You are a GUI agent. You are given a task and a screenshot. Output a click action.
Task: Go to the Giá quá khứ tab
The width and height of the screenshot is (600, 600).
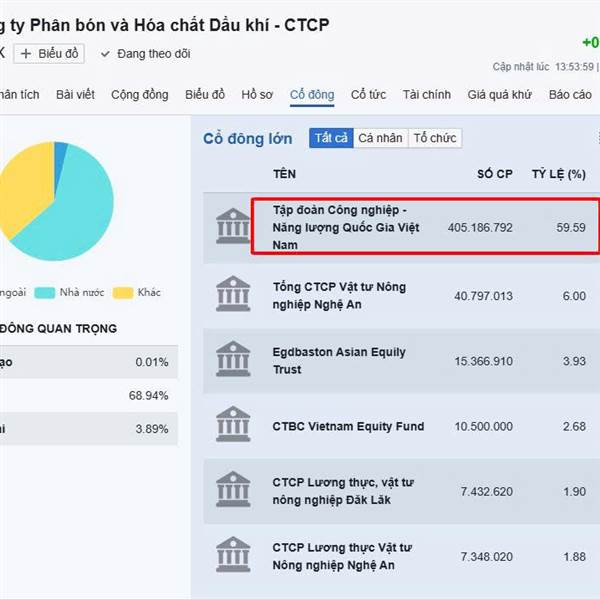point(500,95)
